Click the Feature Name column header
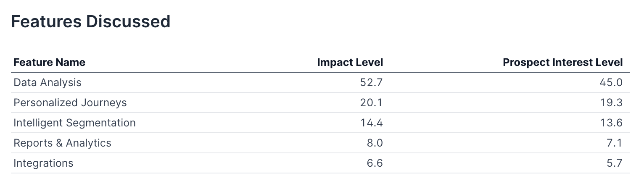This screenshot has width=644, height=189. tap(49, 63)
